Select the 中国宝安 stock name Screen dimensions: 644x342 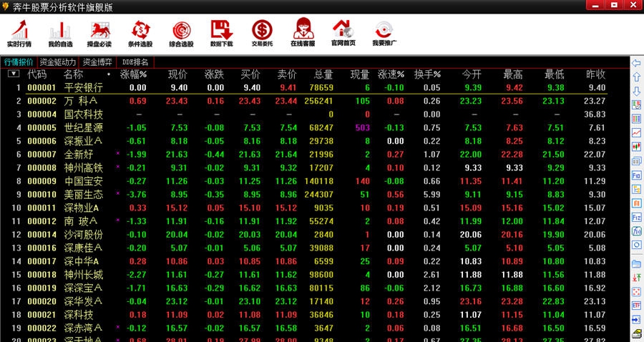click(84, 181)
